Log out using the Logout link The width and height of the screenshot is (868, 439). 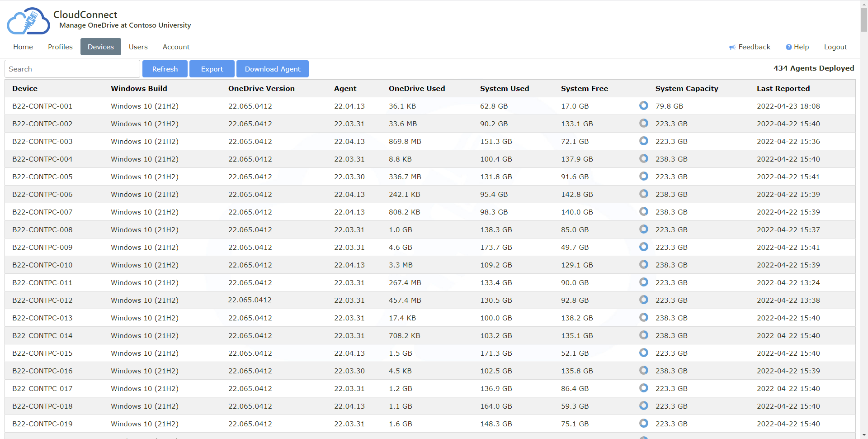coord(835,47)
